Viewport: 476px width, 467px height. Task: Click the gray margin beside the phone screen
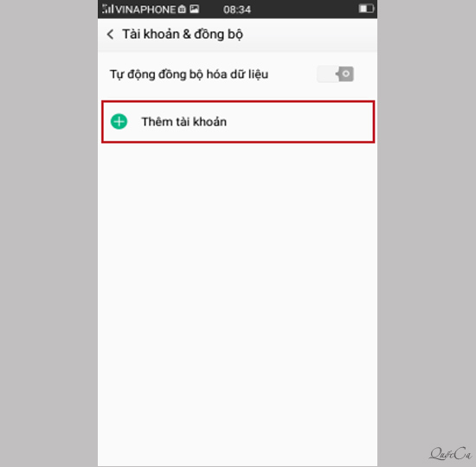click(48, 233)
